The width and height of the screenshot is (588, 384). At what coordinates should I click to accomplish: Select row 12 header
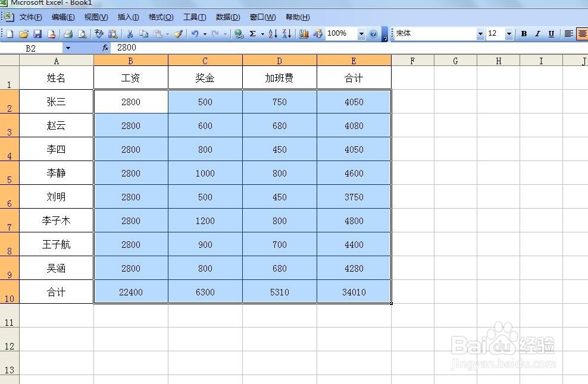pyautogui.click(x=10, y=339)
